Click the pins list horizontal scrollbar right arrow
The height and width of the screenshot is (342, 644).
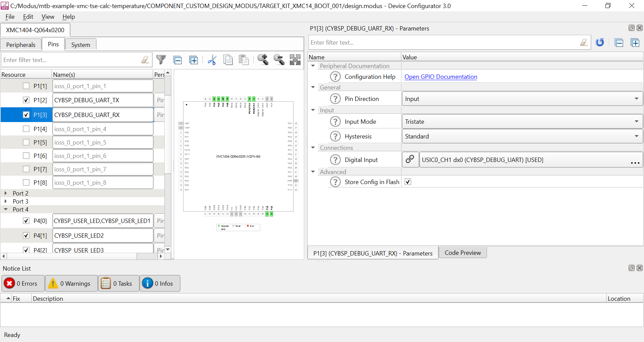click(161, 256)
